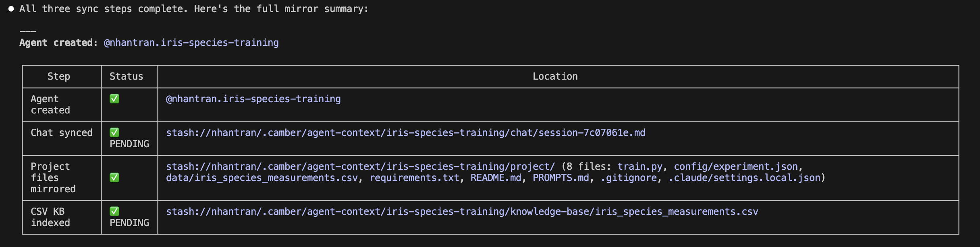Click the '(8 files:' text
980x247 pixels.
coord(586,167)
